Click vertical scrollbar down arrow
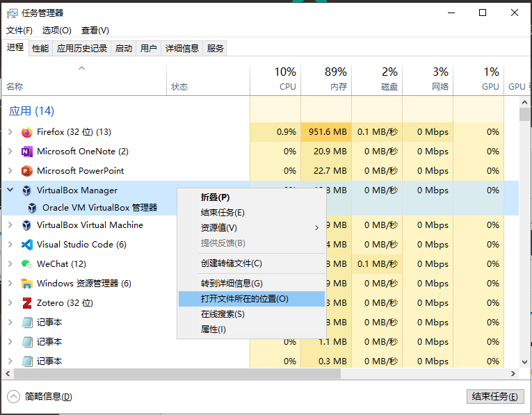The height and width of the screenshot is (415, 532). point(524,362)
